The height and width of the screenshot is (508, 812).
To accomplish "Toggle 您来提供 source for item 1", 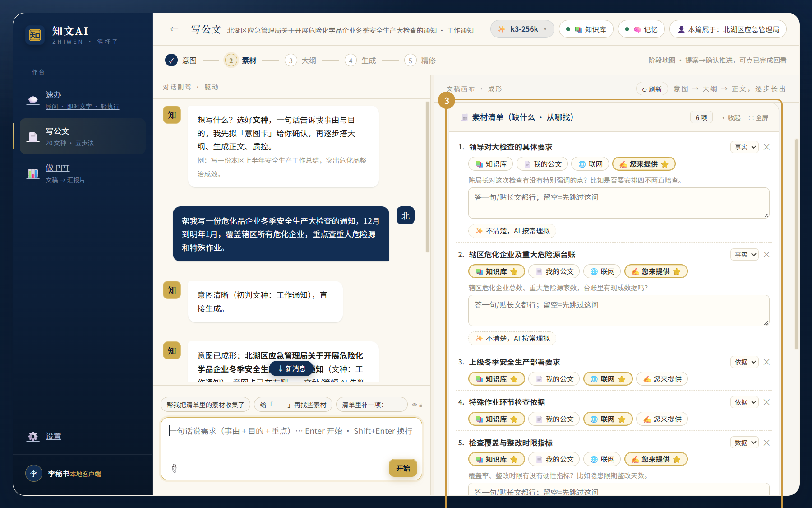I will 644,164.
